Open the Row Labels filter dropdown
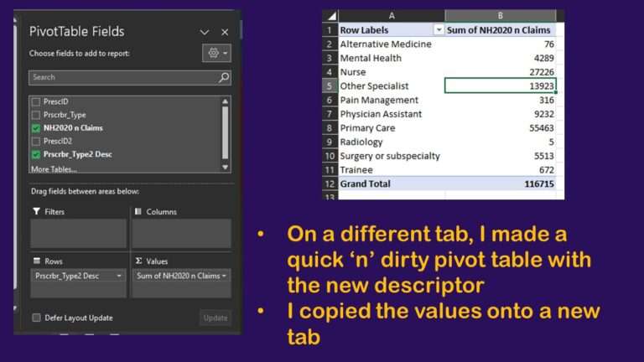This screenshot has width=644, height=362. coord(438,29)
